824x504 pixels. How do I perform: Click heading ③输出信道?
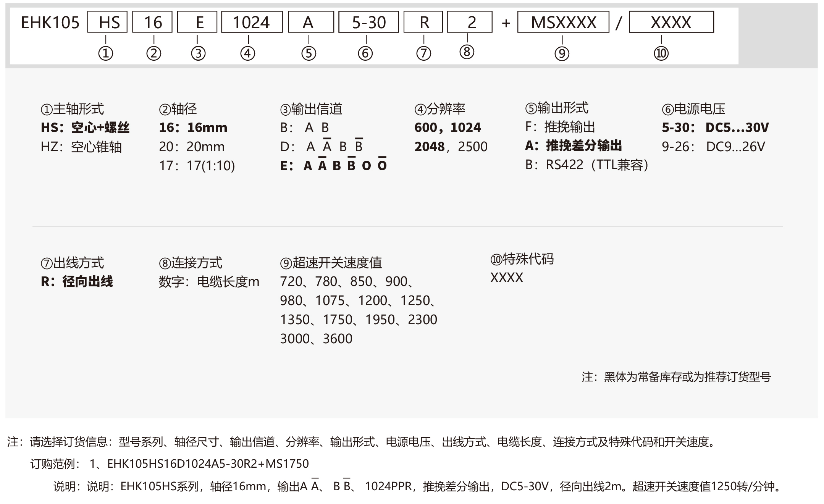(311, 109)
